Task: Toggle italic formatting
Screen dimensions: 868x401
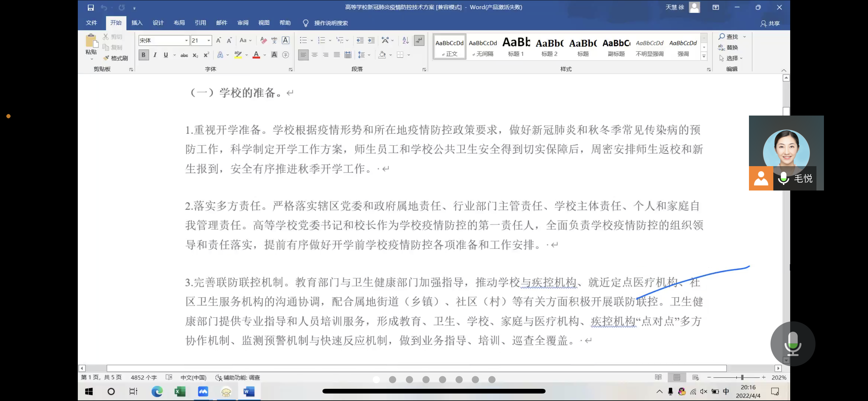Action: tap(155, 55)
